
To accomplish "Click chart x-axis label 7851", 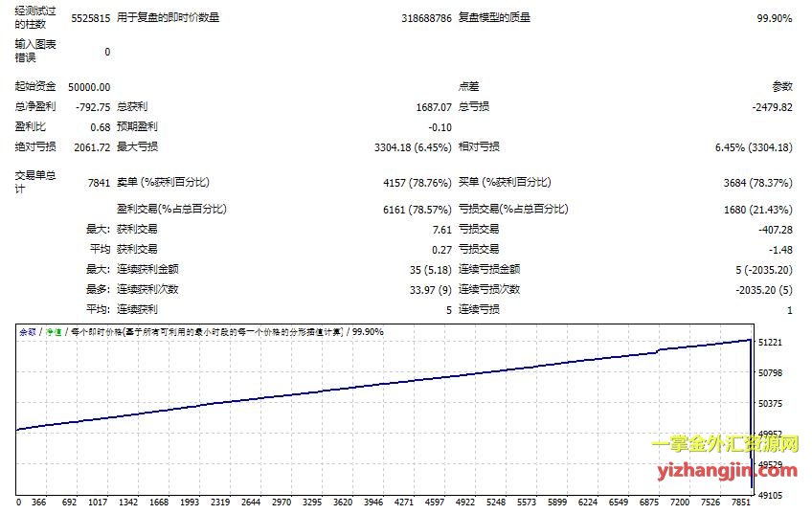I will pos(741,503).
